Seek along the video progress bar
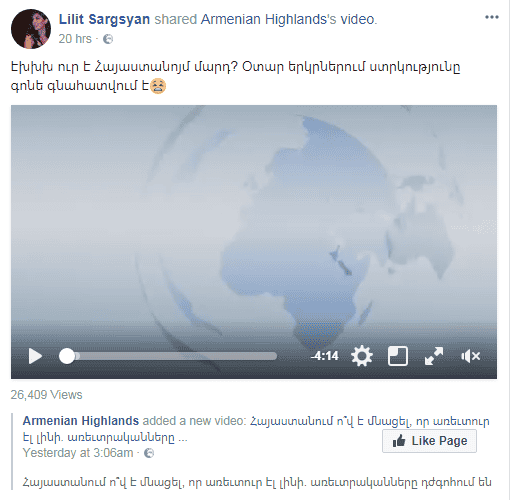510x500 pixels. [x=168, y=356]
